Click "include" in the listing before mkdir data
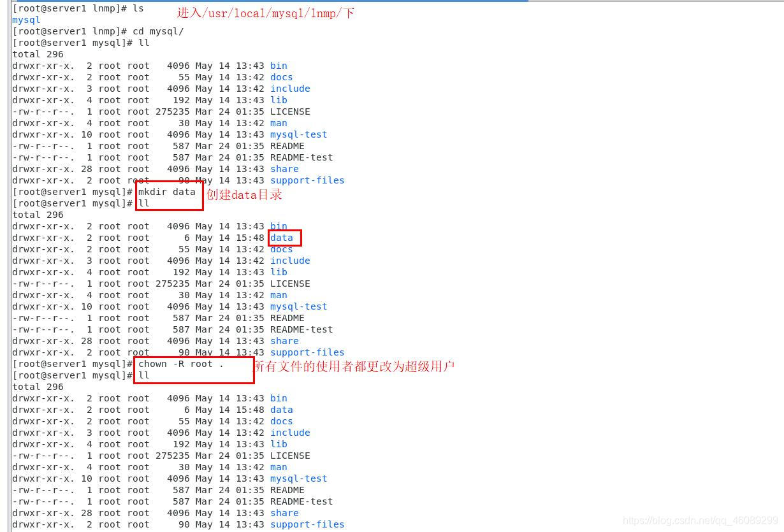Screen dimensions: 784x532 (290, 89)
